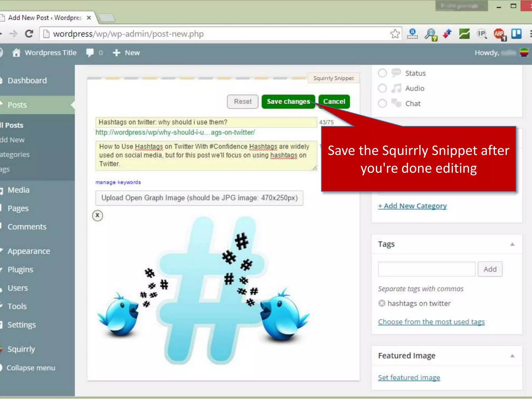Click the snippet description text area
This screenshot has width=532, height=399.
(x=206, y=156)
